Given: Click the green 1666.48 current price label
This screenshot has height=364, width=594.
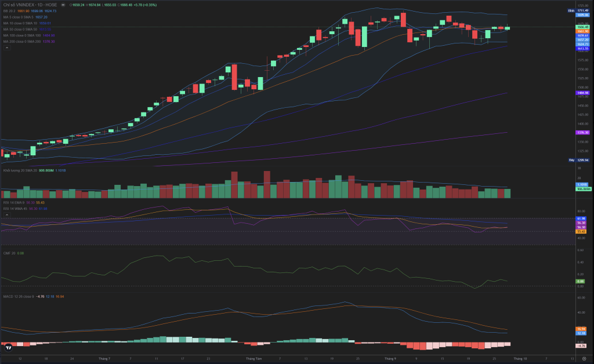Looking at the screenshot, I should (x=583, y=27).
